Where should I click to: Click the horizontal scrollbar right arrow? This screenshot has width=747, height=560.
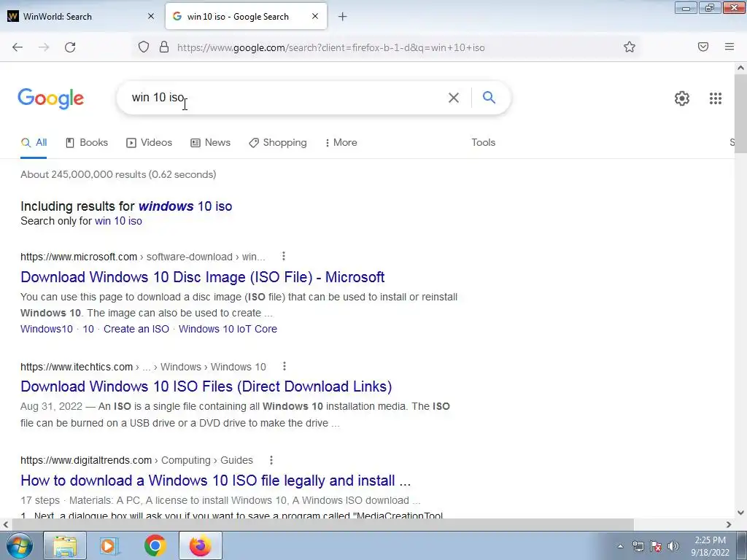coord(729,524)
